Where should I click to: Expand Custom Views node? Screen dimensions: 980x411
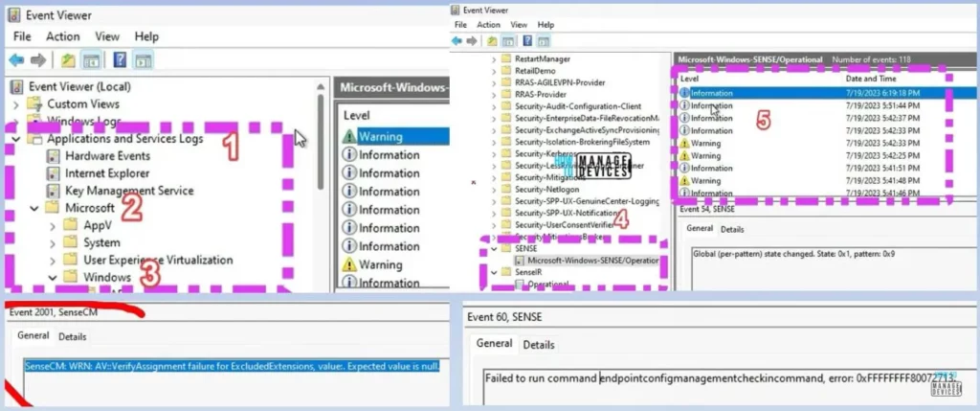16,103
